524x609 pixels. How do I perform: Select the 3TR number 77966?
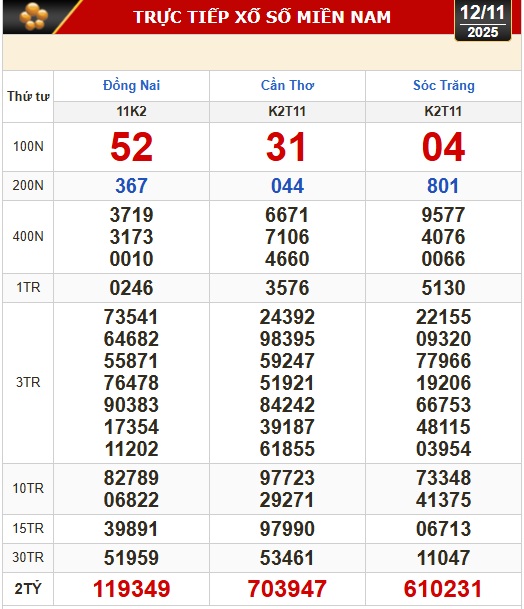(443, 361)
